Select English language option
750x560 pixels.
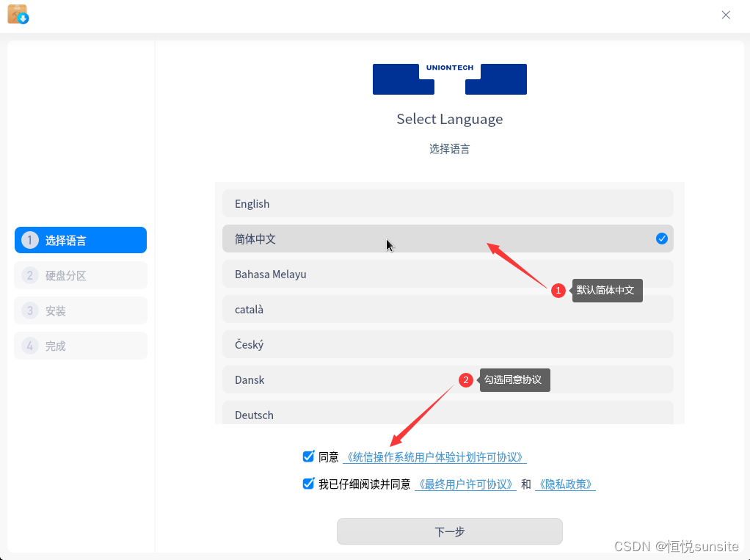(x=448, y=203)
